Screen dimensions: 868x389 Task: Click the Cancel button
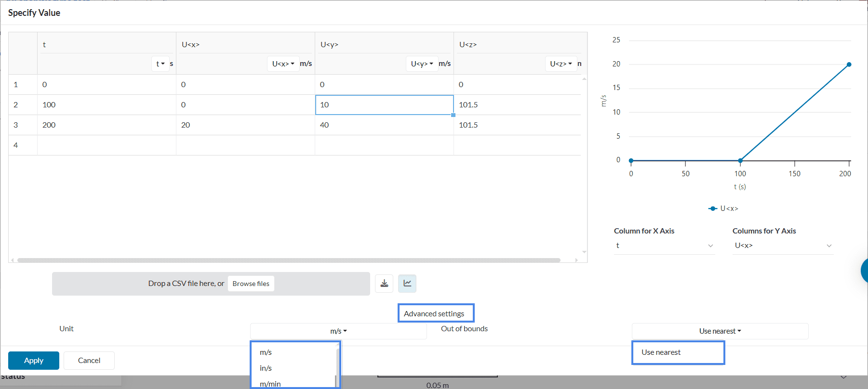pos(89,361)
